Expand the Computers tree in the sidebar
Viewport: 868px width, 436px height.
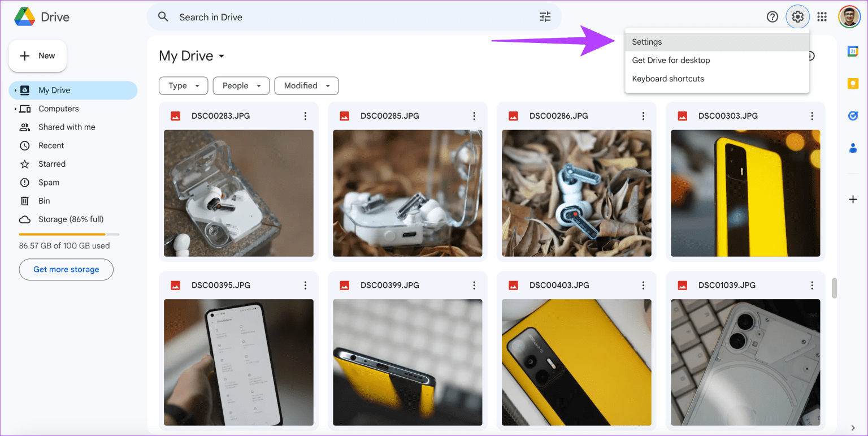pyautogui.click(x=15, y=109)
